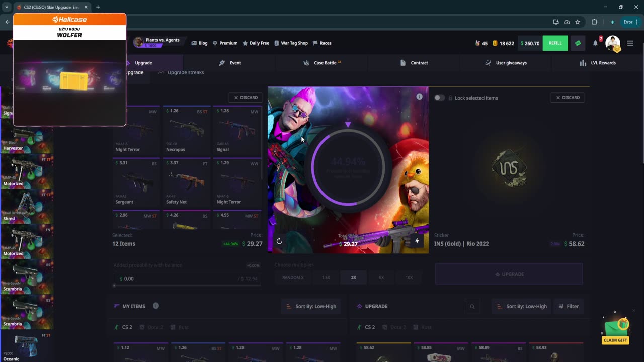Click the event points counter 45
The height and width of the screenshot is (362, 644).
pos(481,43)
